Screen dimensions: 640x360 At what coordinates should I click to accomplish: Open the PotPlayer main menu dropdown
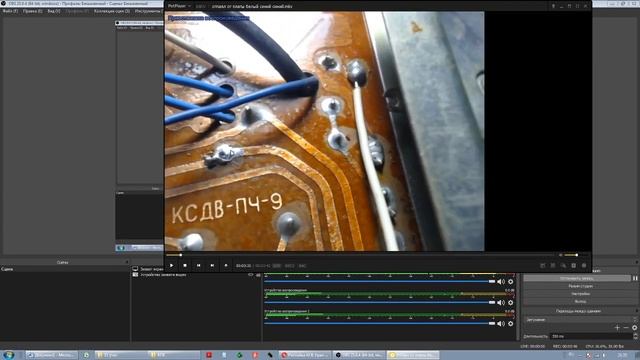180,6
